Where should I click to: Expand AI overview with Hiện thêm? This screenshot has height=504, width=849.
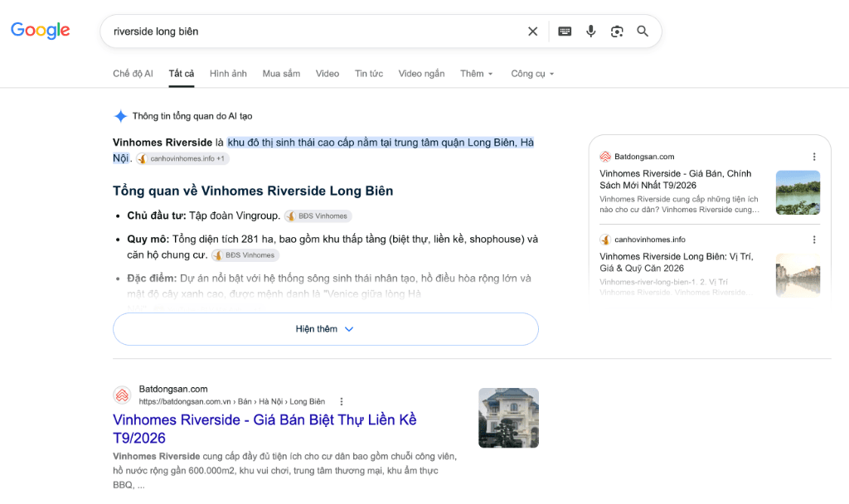[x=325, y=329]
